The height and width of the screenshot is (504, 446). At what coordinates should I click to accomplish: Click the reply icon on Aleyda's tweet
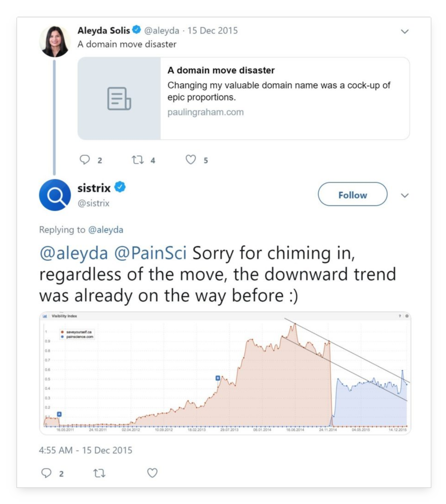pyautogui.click(x=85, y=160)
